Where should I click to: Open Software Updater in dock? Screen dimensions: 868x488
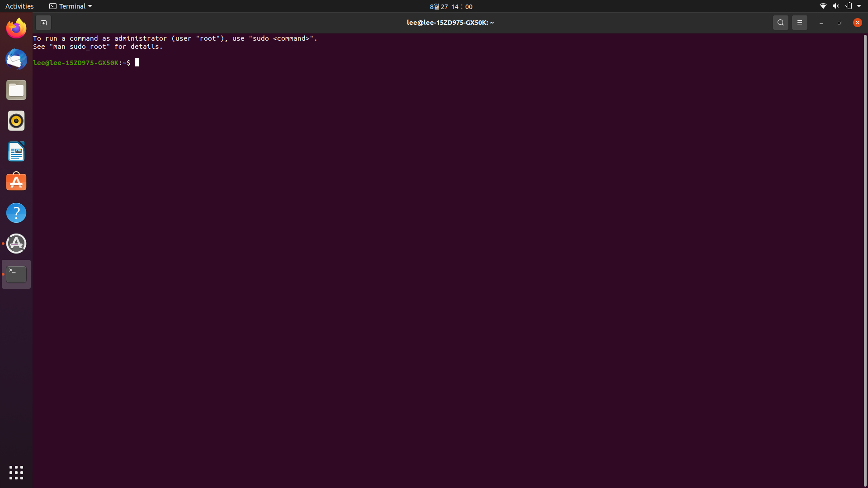tap(16, 244)
